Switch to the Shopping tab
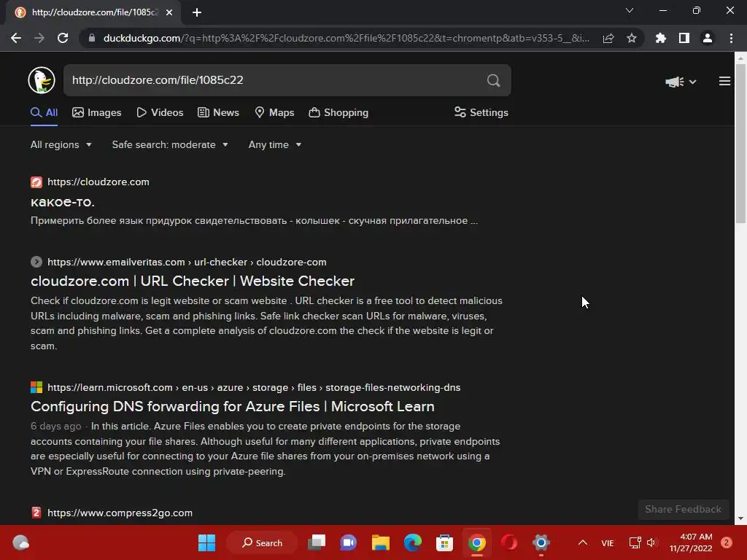This screenshot has width=747, height=560. [x=338, y=113]
